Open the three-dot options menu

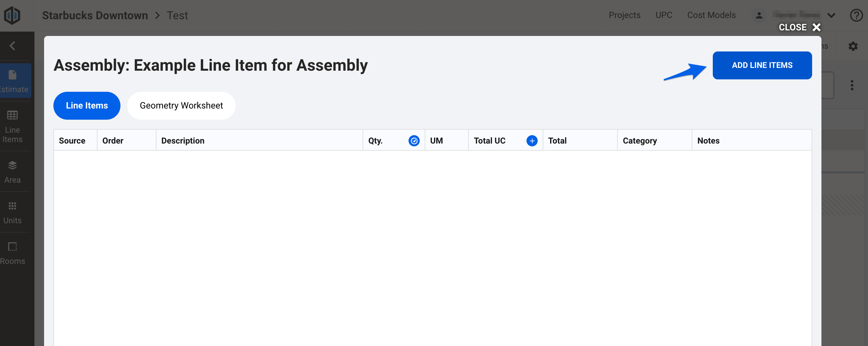point(852,85)
